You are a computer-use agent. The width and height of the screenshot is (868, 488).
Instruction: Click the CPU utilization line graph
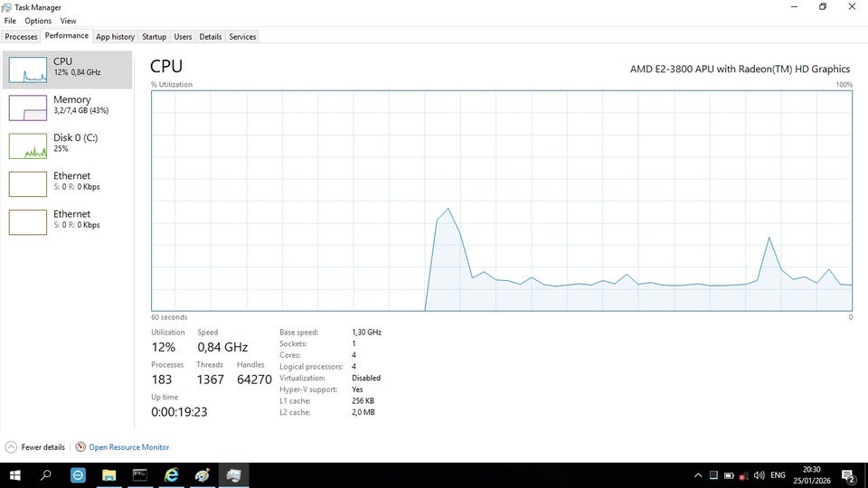pyautogui.click(x=502, y=201)
